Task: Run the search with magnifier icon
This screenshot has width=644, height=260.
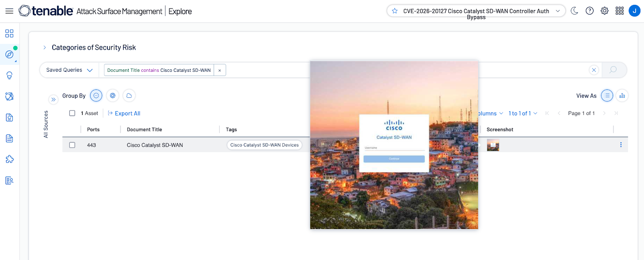Action: pyautogui.click(x=613, y=70)
